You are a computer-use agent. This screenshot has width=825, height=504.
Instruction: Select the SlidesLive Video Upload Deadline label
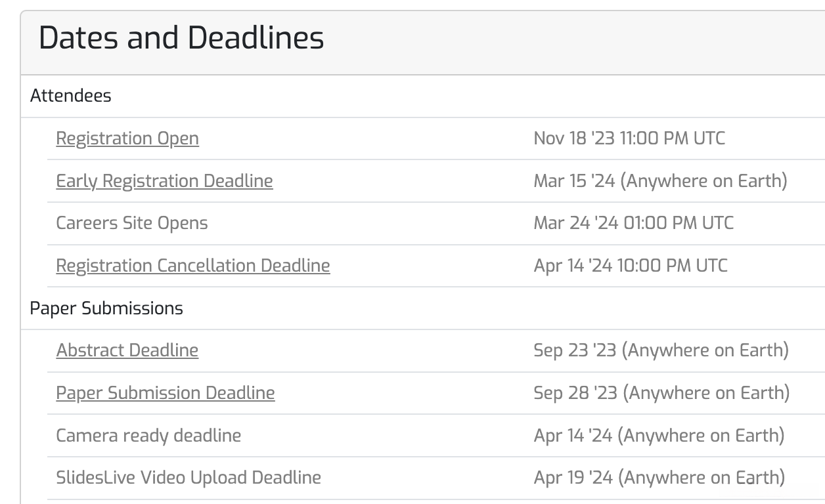[x=189, y=478]
